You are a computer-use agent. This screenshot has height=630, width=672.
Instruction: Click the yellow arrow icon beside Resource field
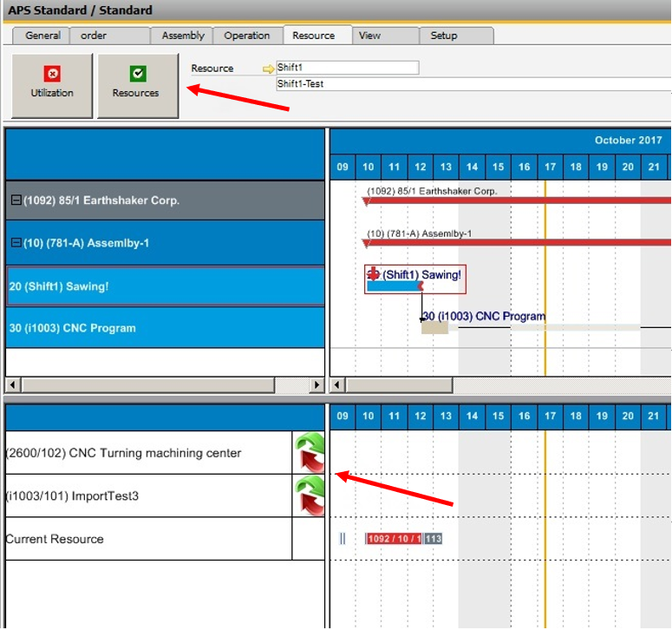(269, 69)
